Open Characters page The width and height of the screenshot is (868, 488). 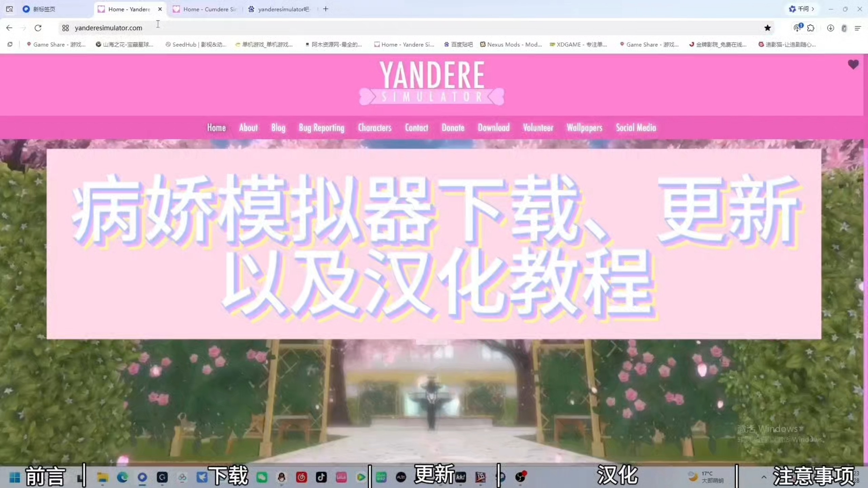(375, 128)
